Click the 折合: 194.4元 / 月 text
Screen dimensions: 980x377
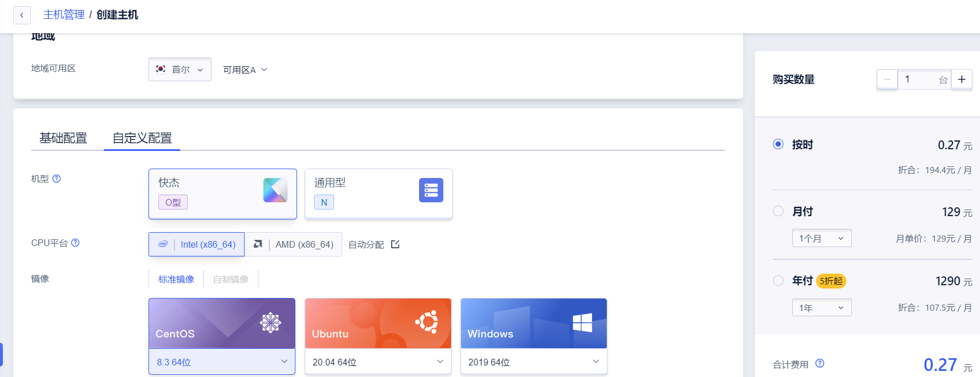(x=935, y=170)
